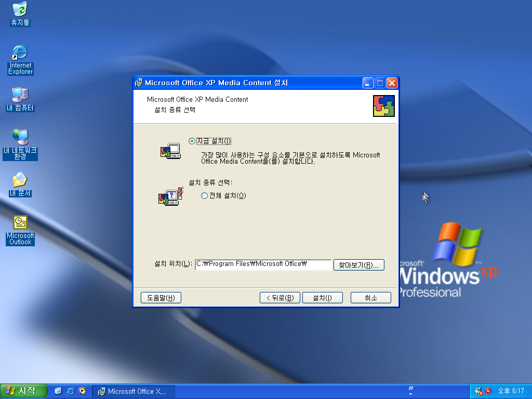Click the 도움말(H) help button
Viewport: 532px width, 399px height.
point(161,298)
